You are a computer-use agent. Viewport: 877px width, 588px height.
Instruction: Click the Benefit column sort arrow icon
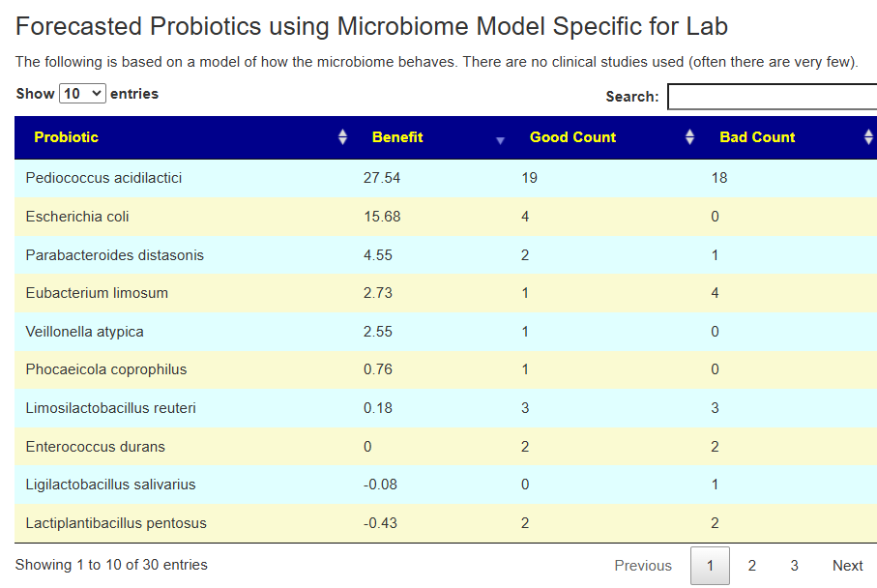pos(500,140)
